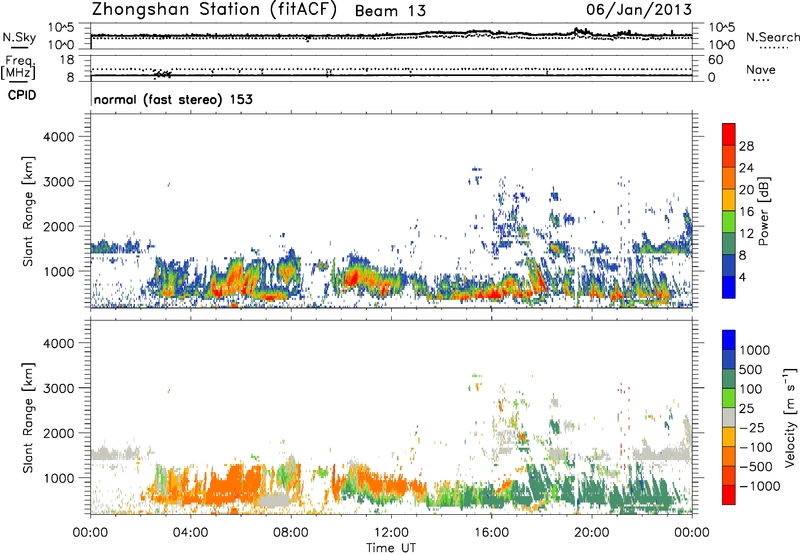Click 'Slant Range [km]' label of power panel

click(28, 211)
